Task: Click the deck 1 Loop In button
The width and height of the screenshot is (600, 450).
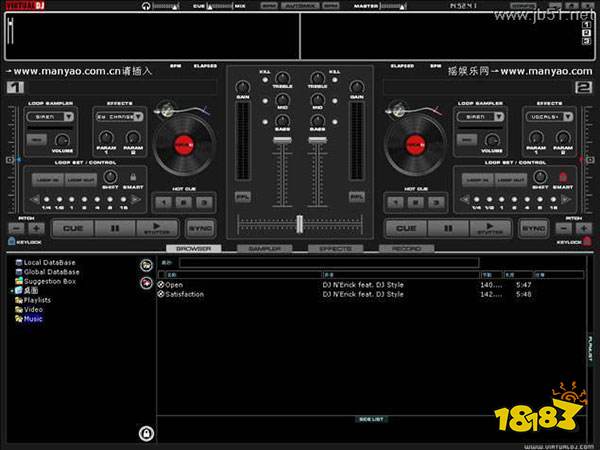Action: click(48, 179)
